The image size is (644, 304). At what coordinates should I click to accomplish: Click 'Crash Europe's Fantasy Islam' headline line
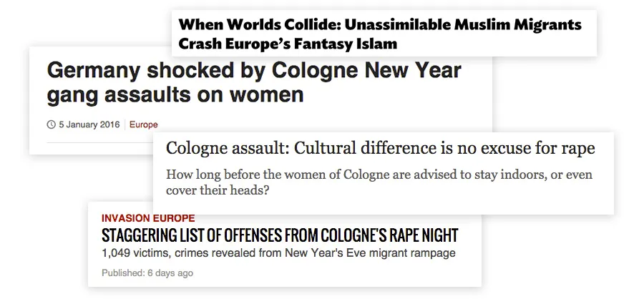(288, 43)
